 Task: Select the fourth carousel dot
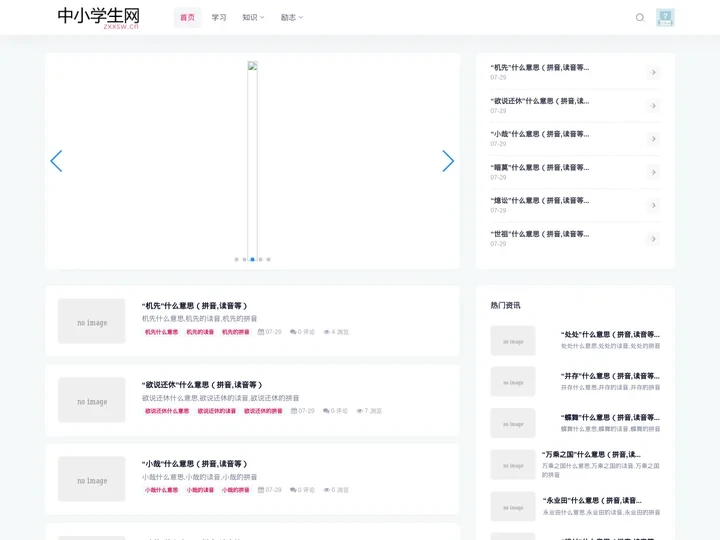[x=260, y=259]
